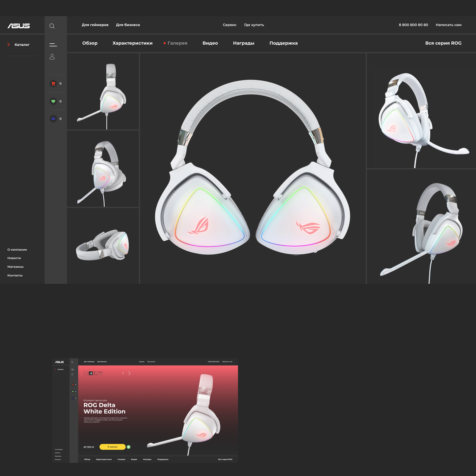Go to the Видео tab
Viewport: 476px width, 476px height.
point(210,43)
